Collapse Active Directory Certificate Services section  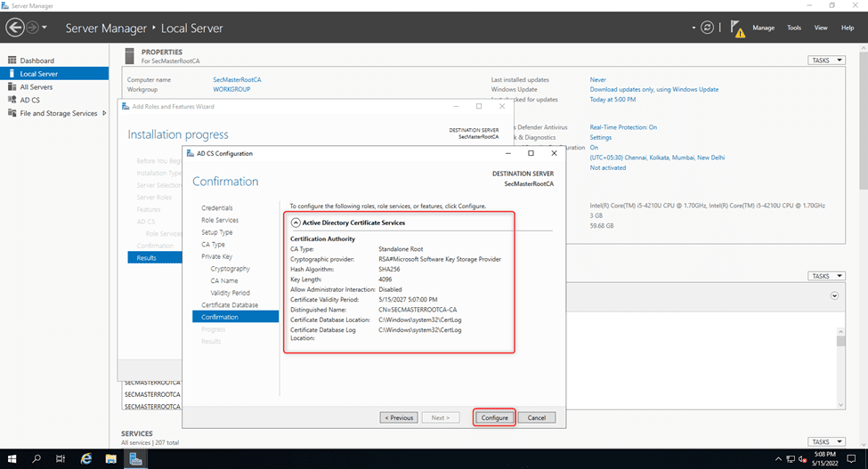(296, 222)
